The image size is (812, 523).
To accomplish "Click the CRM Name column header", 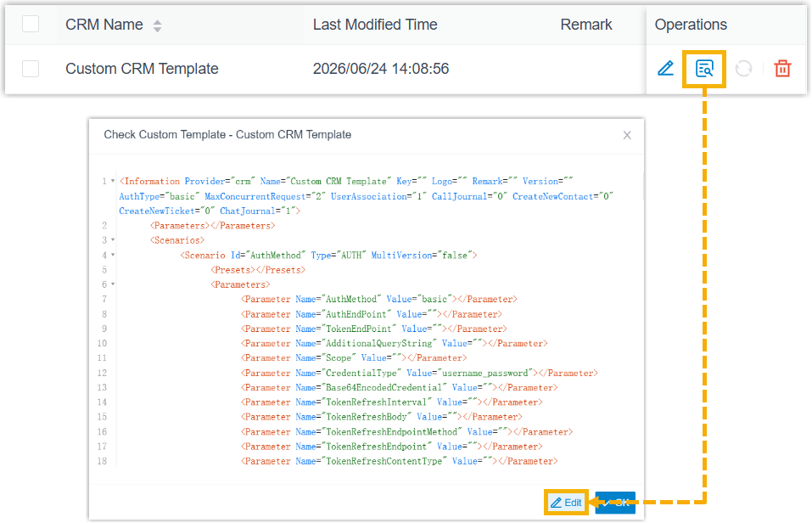I will (x=104, y=25).
